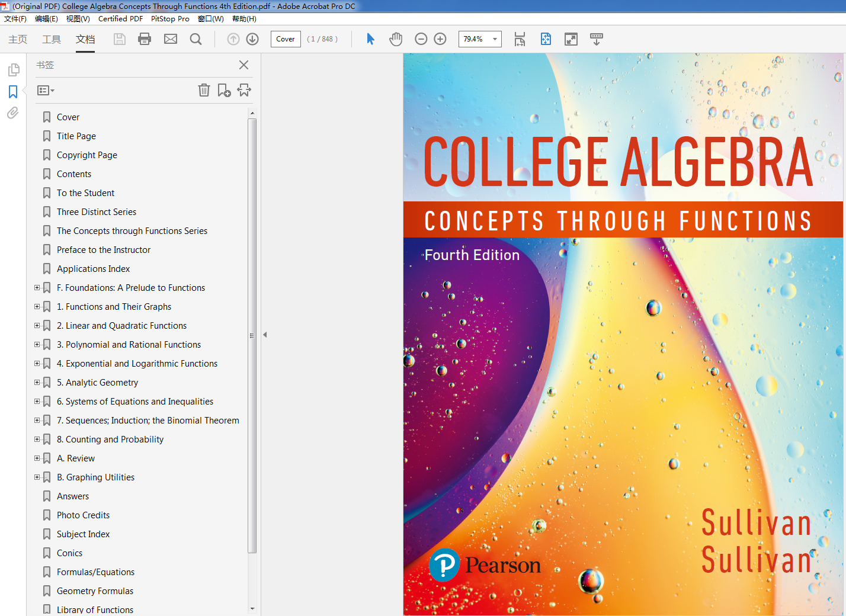
Task: Select the hand pan tool
Action: 396,39
